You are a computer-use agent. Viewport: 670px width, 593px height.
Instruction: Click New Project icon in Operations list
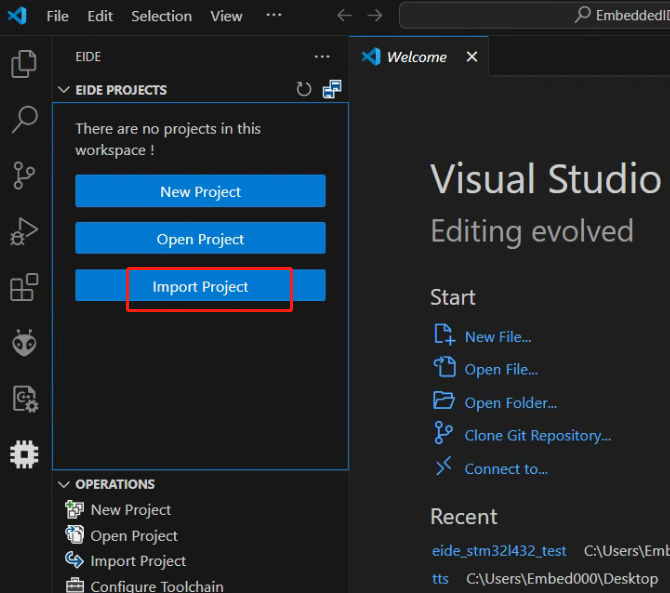click(75, 510)
